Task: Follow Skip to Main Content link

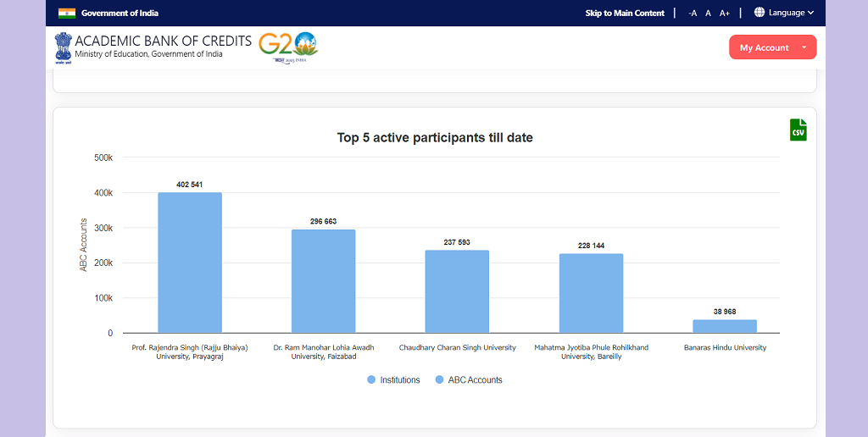Action: 625,14
